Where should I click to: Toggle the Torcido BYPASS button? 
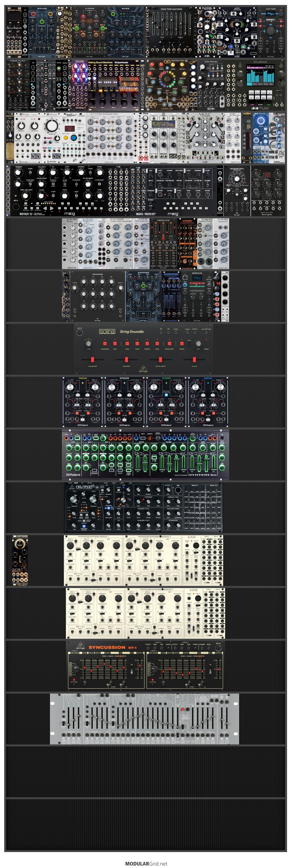point(88,414)
